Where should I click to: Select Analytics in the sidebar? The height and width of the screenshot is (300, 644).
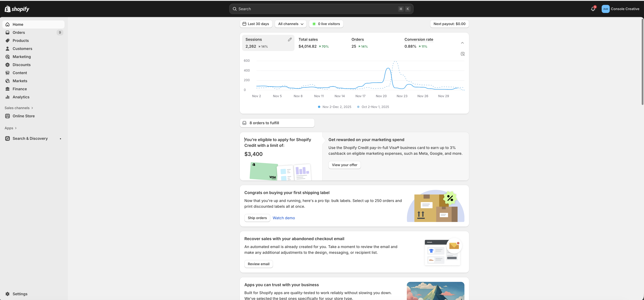(21, 97)
